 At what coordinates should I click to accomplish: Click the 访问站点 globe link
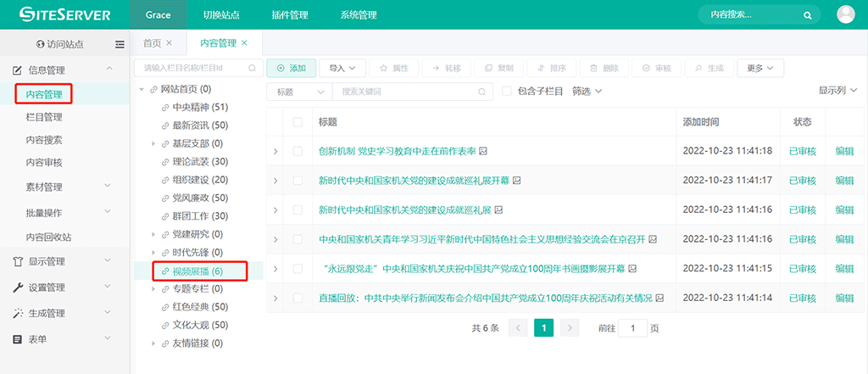click(60, 44)
